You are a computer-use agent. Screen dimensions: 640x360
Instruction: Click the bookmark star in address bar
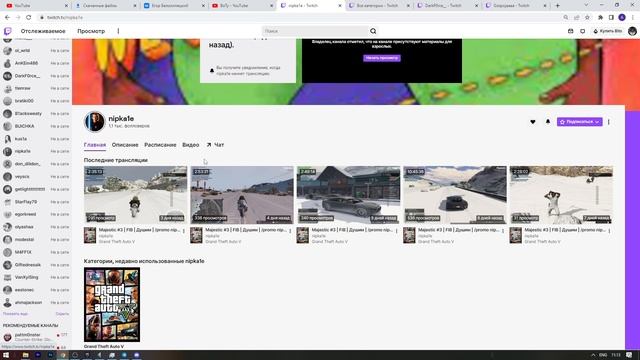(x=587, y=18)
